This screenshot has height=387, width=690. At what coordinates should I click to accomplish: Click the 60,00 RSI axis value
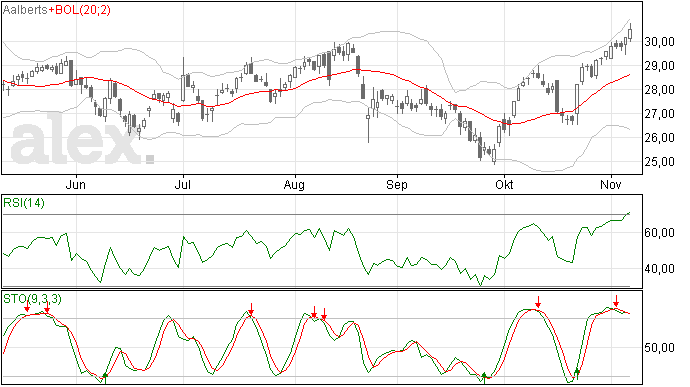coord(659,233)
